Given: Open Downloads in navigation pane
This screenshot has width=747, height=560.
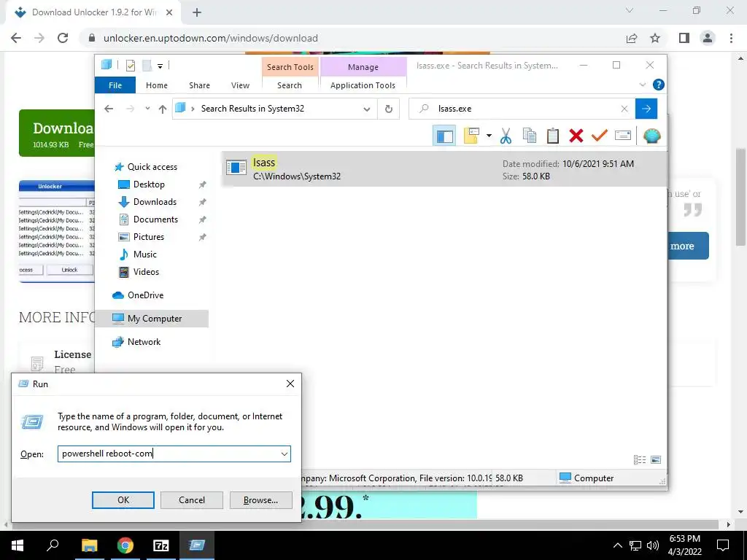Looking at the screenshot, I should click(x=155, y=202).
